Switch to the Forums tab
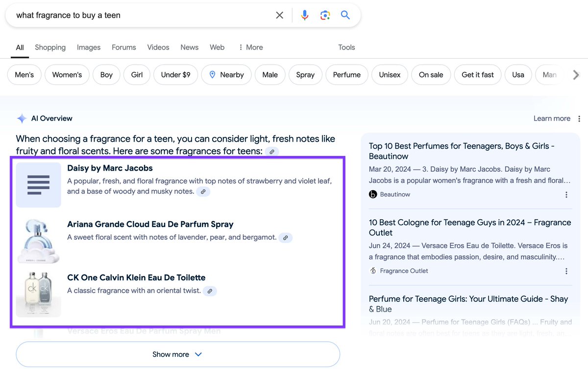 [124, 48]
